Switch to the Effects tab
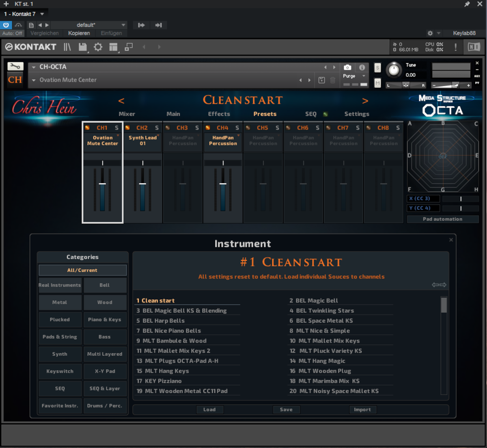The width and height of the screenshot is (487, 448). coord(219,114)
